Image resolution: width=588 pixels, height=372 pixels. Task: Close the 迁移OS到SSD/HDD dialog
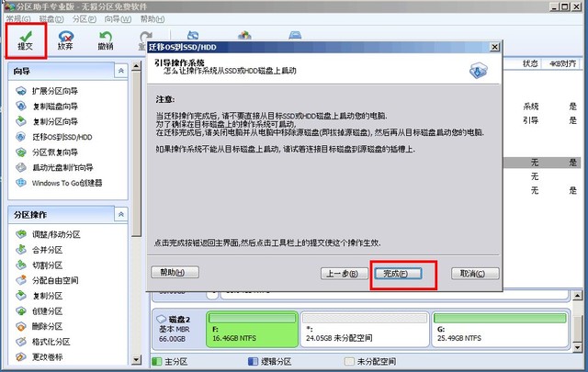[494, 47]
